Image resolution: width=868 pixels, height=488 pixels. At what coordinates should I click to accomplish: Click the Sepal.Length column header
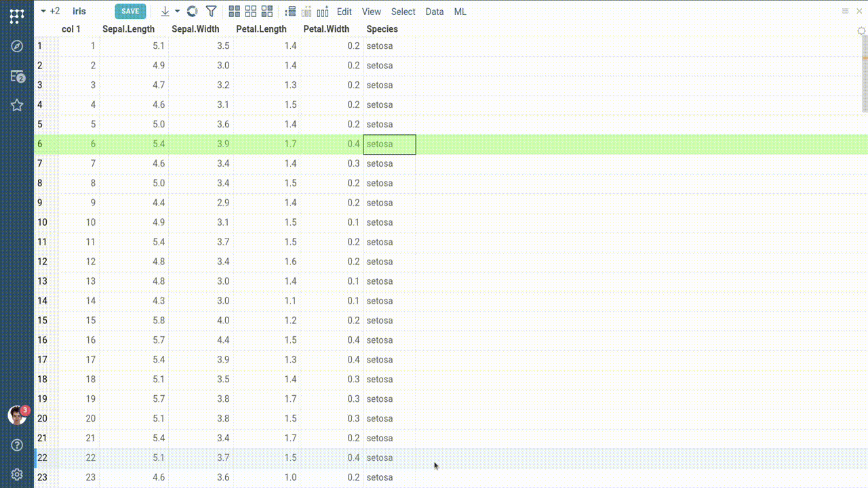pyautogui.click(x=128, y=29)
